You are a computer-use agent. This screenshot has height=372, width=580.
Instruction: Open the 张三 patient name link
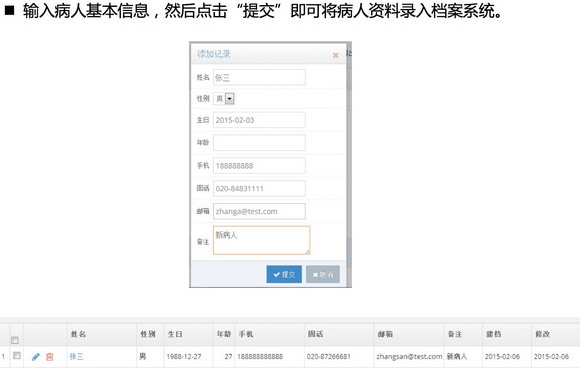(x=76, y=356)
